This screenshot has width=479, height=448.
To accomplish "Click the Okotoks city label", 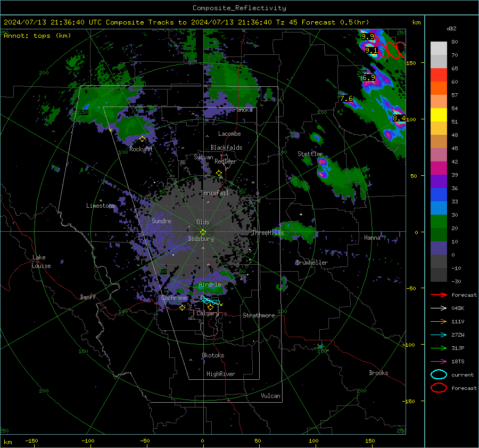I will point(213,355).
